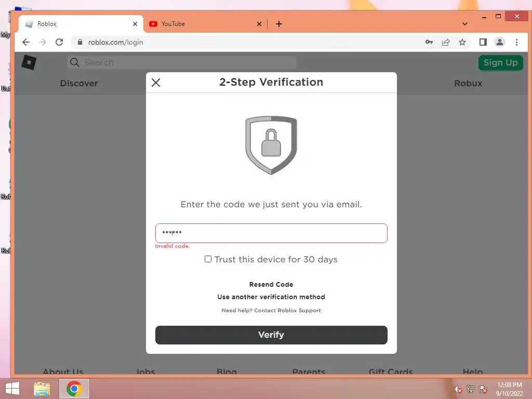This screenshot has width=532, height=399.
Task: Expand the tab search chevron
Action: click(465, 24)
